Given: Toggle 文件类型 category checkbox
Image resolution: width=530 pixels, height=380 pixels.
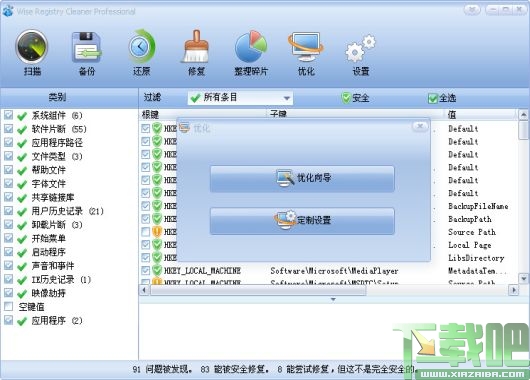Looking at the screenshot, I should pos(8,156).
